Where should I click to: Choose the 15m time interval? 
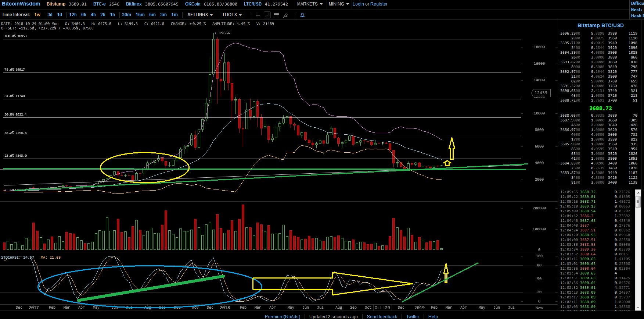point(140,15)
